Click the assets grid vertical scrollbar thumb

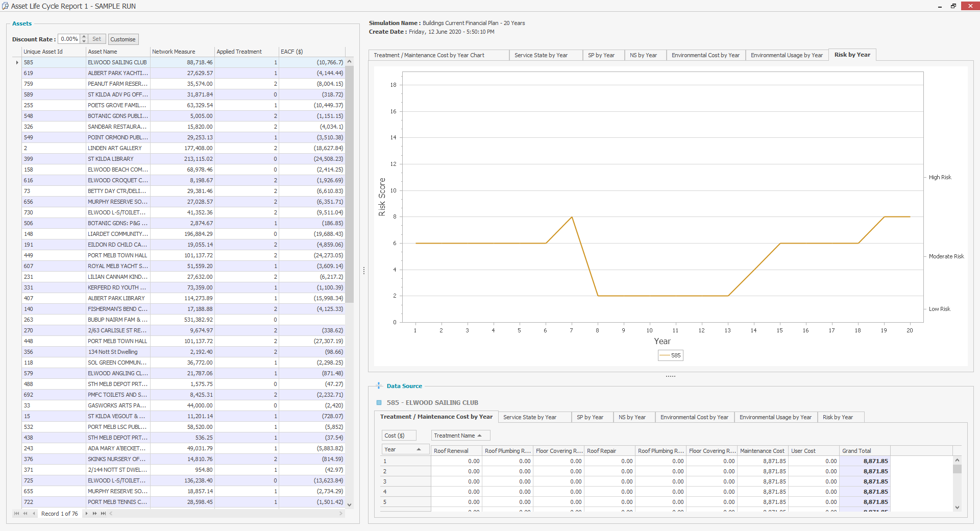[350, 184]
